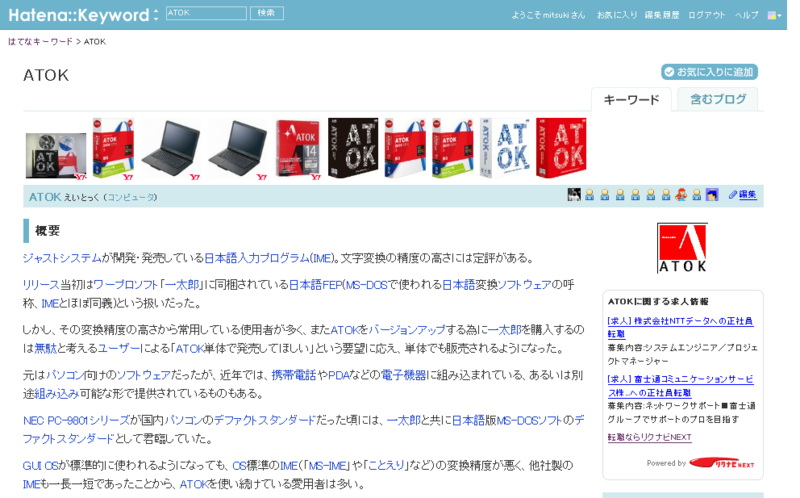Open the ATOK 14 box thumbnail
The height and width of the screenshot is (498, 800).
[298, 149]
